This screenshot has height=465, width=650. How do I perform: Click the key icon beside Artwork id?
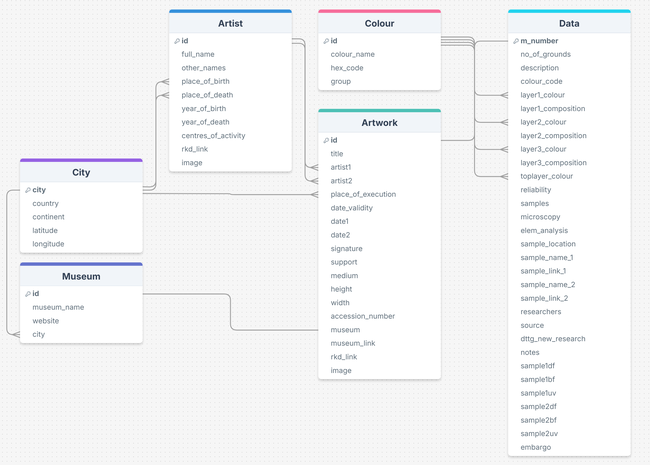[x=326, y=141]
